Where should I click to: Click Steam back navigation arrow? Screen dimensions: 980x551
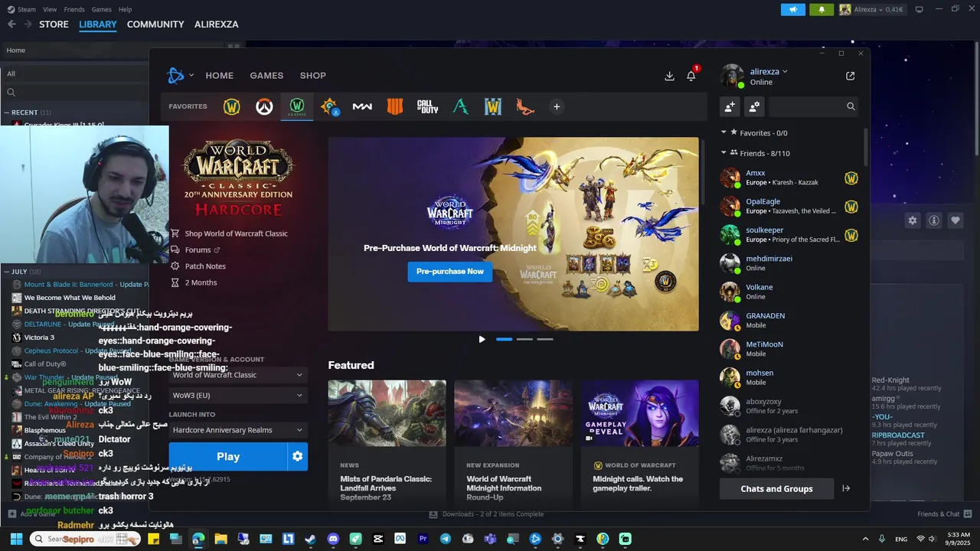[11, 24]
